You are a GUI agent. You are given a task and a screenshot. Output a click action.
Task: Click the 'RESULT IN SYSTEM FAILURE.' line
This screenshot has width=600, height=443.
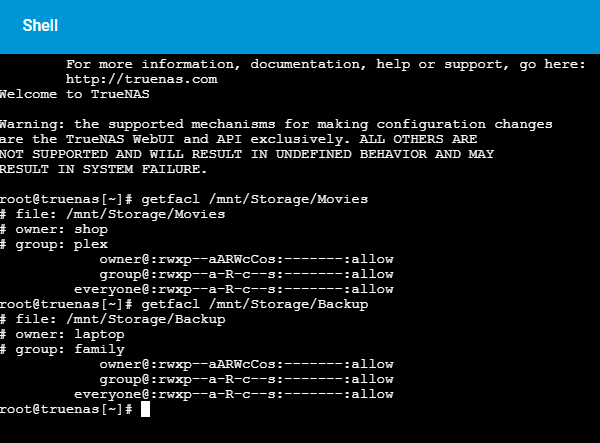point(103,169)
